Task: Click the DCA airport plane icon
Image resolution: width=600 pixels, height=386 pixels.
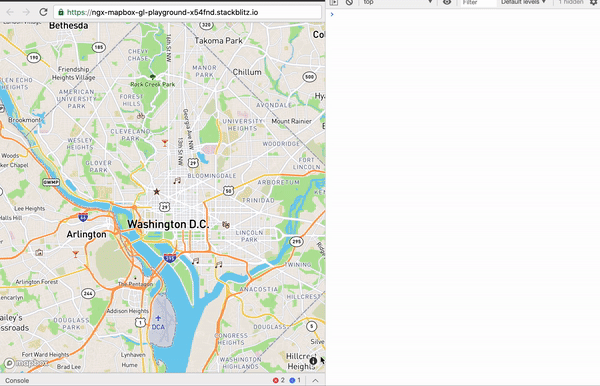Action: 158,318
